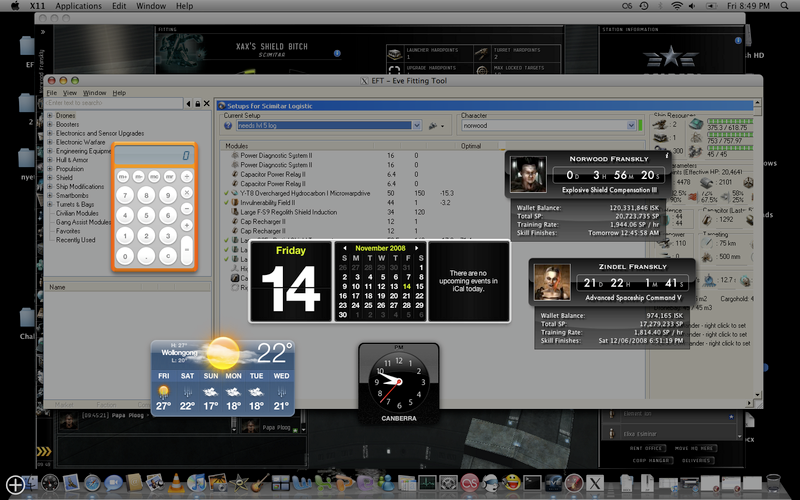Open EFT Window menu
Screen dimensions: 800x500
(94, 93)
